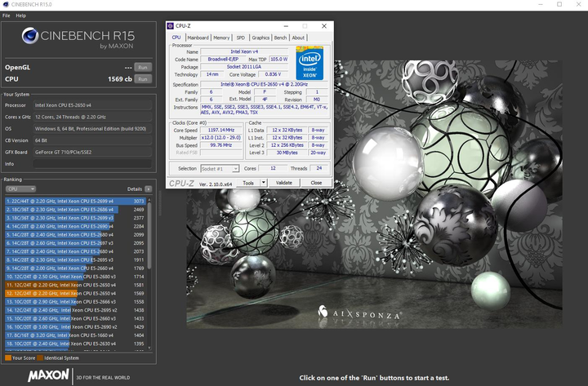Screen dimensions: 588x386
Task: Open the Help menu in Cinebench
Action: [x=21, y=16]
